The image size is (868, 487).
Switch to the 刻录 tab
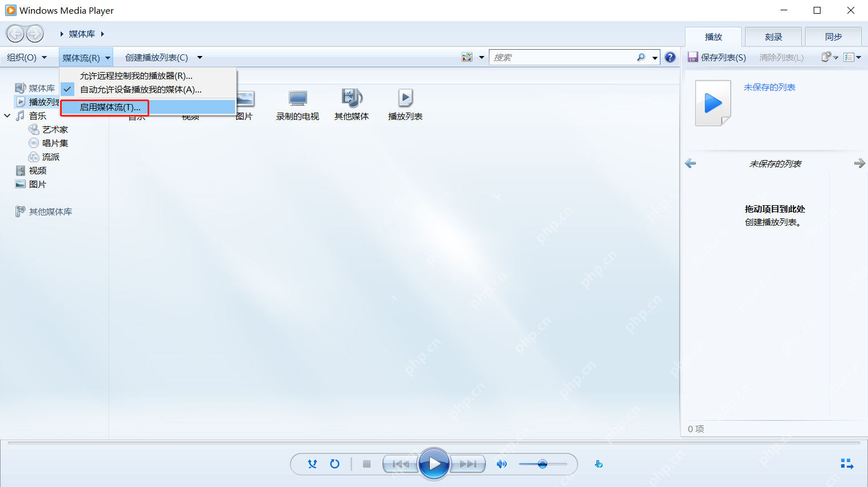click(773, 37)
